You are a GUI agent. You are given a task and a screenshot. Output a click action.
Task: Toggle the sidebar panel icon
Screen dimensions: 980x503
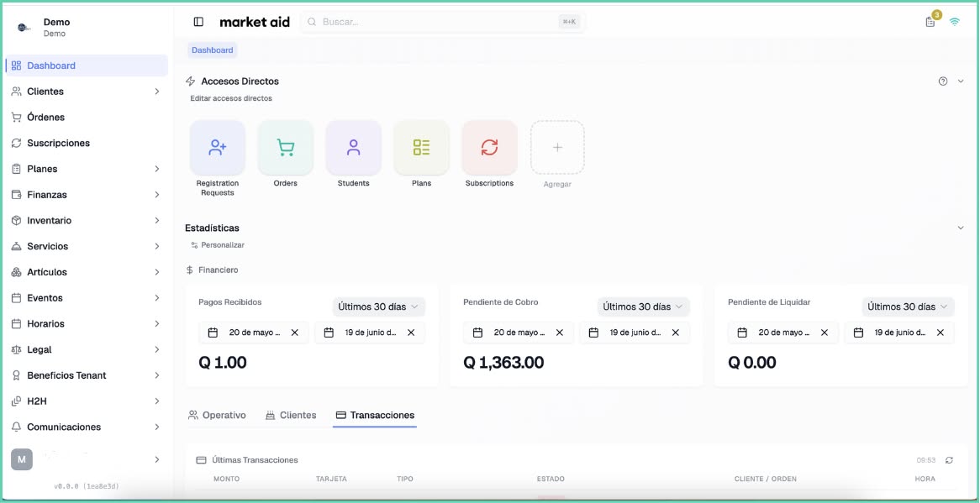(198, 22)
